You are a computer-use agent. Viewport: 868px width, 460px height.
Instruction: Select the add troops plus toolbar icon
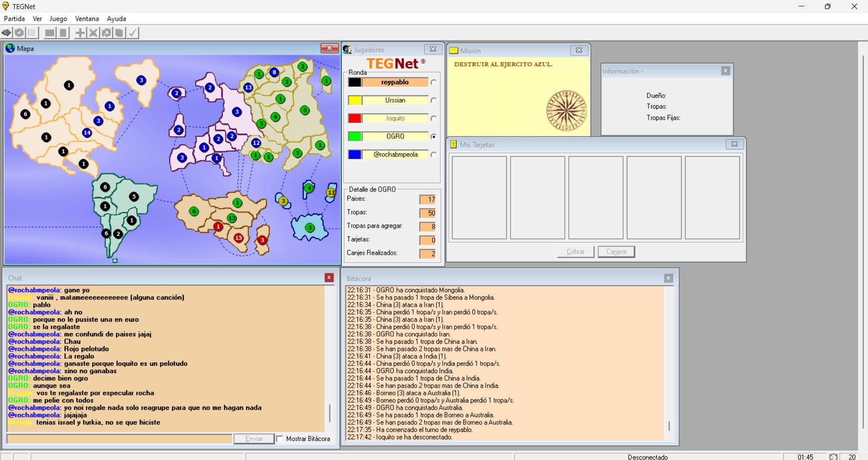point(80,33)
